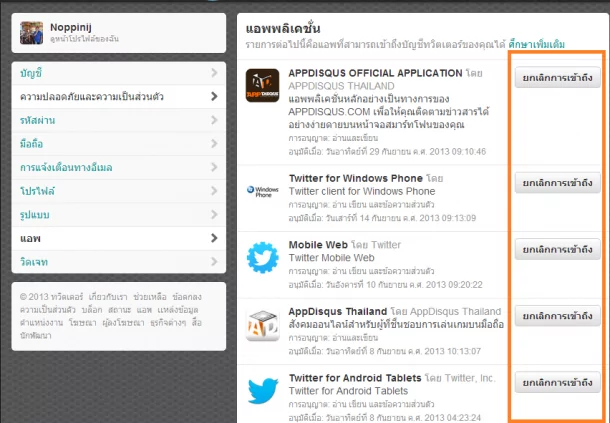Revoke access for Twitter for Android Tablets
Viewport: 610px width, 423px height.
(557, 382)
